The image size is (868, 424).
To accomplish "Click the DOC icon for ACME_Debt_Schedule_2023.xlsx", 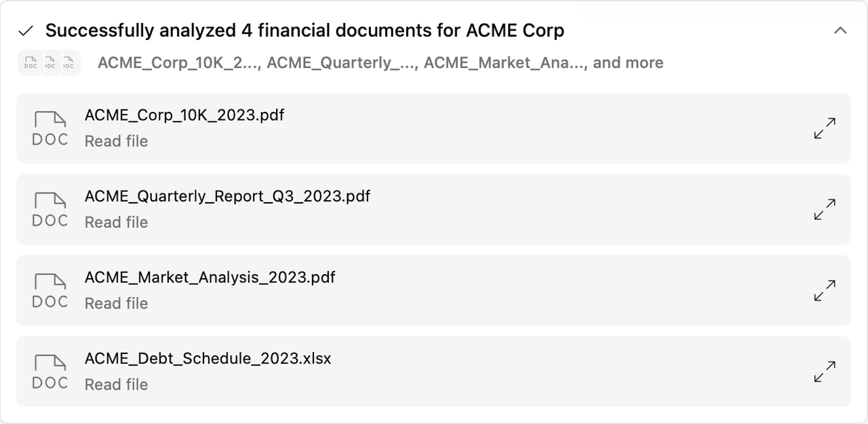I will (x=50, y=372).
